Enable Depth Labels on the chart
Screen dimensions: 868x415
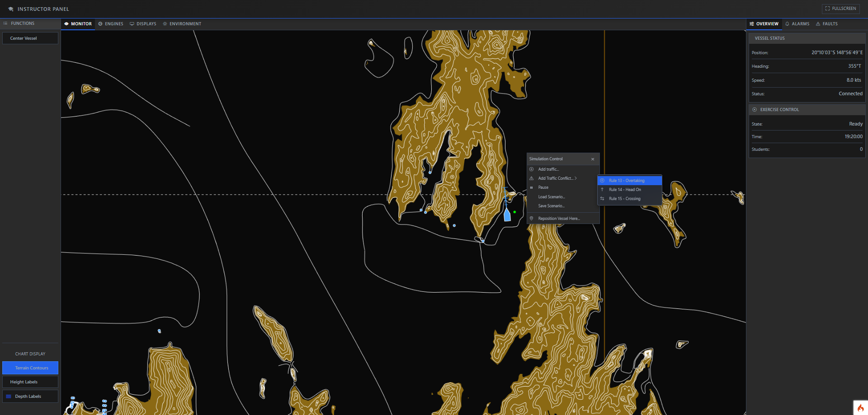[x=30, y=396]
